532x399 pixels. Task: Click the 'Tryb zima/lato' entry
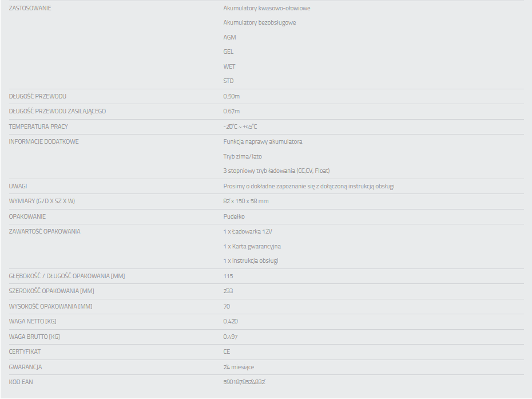[x=243, y=156]
